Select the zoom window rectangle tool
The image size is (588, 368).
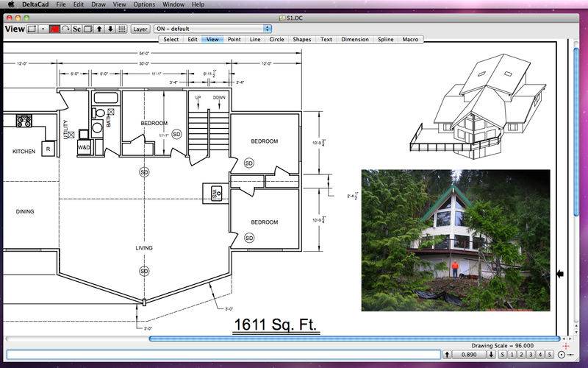(x=32, y=29)
